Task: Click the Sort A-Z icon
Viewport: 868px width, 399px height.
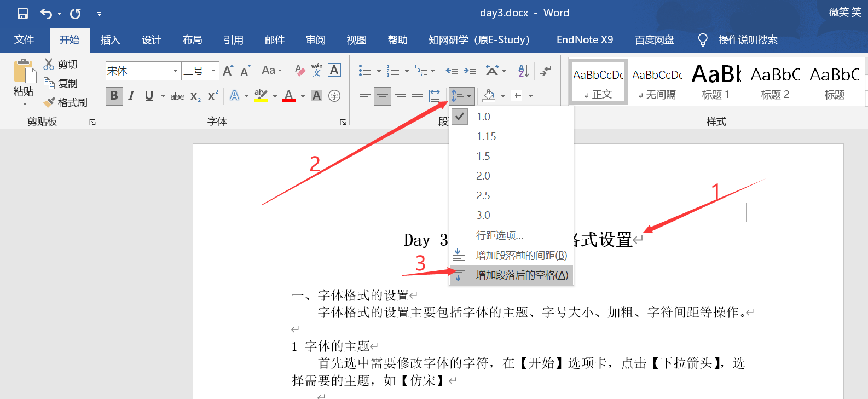Action: point(524,70)
